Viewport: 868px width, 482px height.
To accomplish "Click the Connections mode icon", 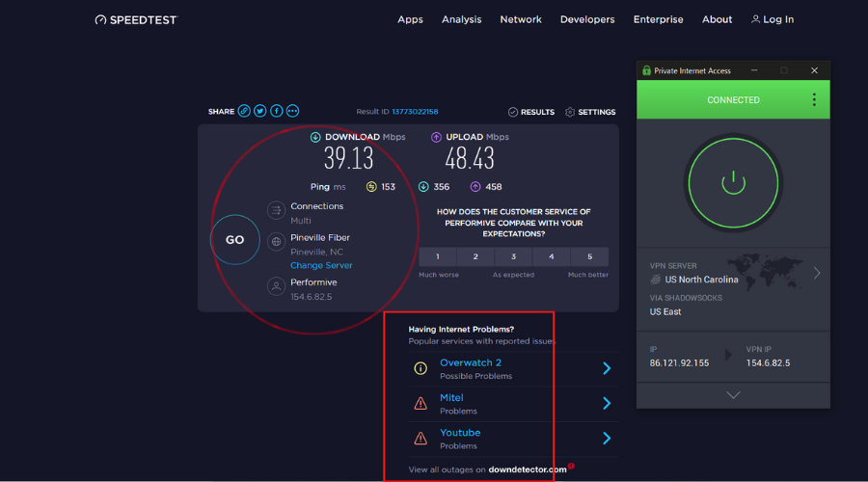I will coord(276,210).
